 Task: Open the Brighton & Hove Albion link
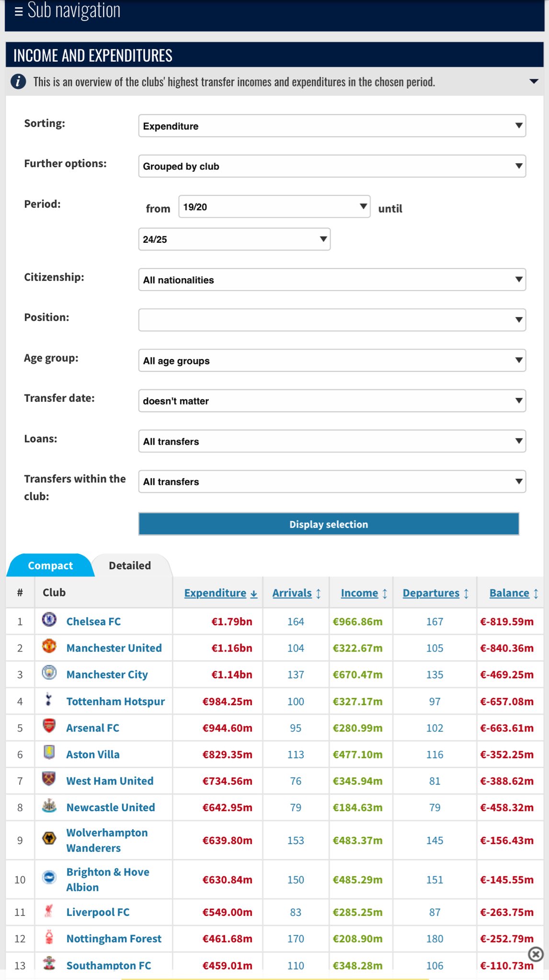click(108, 879)
